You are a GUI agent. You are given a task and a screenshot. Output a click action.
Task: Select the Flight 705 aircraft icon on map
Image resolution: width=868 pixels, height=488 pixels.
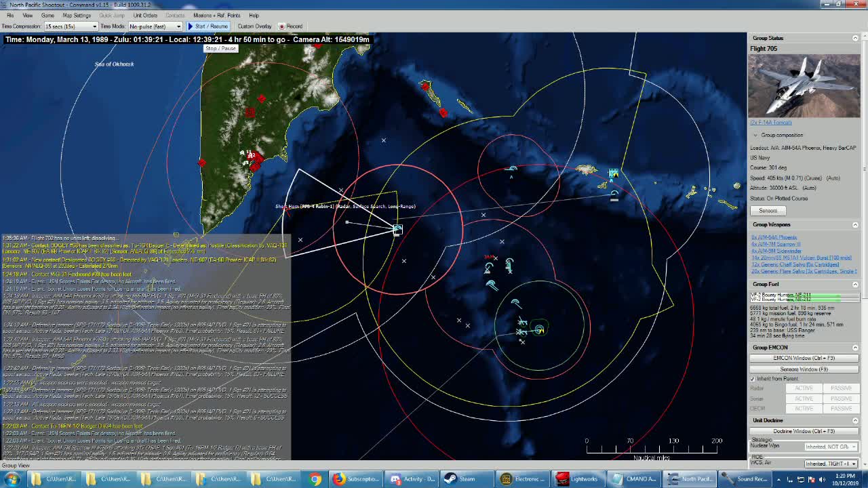point(397,230)
